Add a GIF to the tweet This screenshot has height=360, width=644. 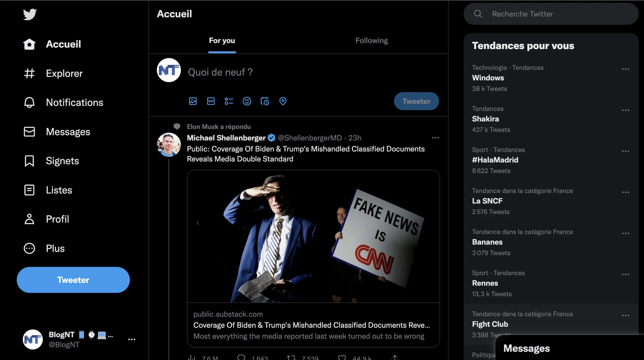click(211, 101)
